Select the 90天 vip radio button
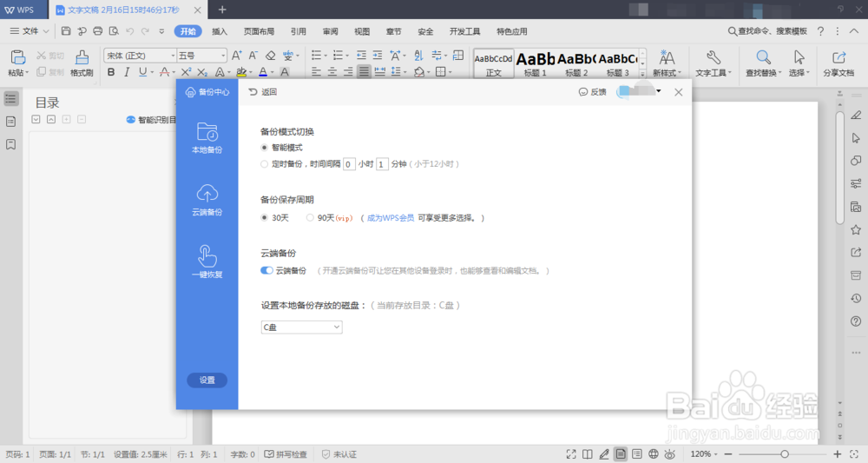 click(x=310, y=218)
